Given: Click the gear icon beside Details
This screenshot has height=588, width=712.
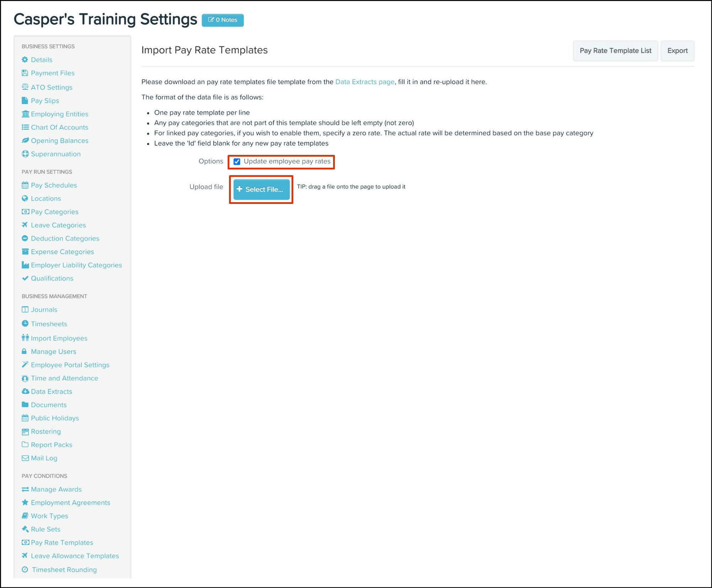Looking at the screenshot, I should [25, 60].
